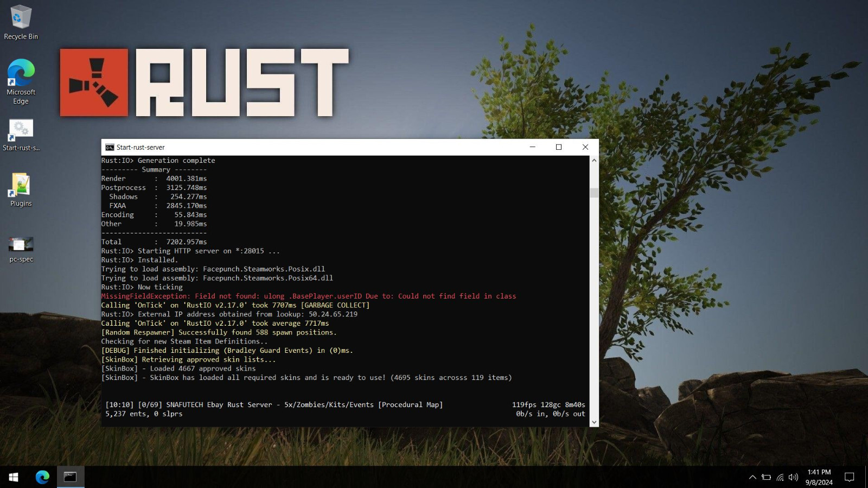Click the 'FXAA : 2845.170ms' line
The image size is (868, 488).
158,205
